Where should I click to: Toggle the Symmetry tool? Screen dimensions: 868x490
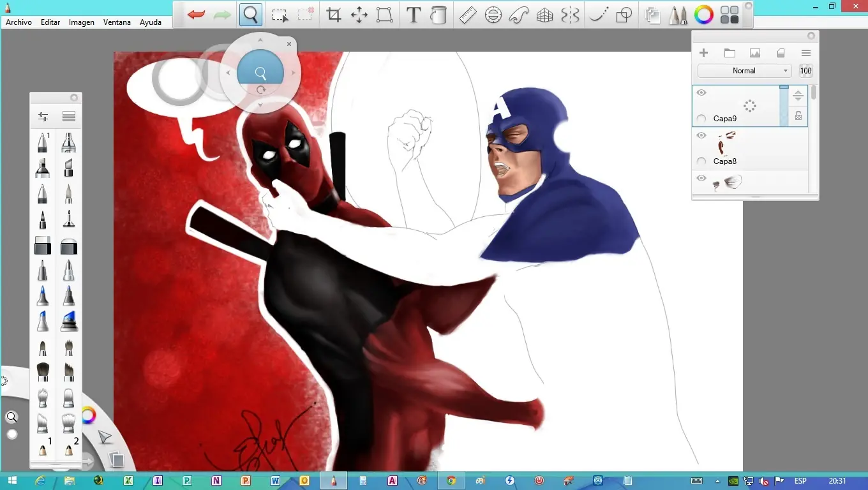pos(570,15)
